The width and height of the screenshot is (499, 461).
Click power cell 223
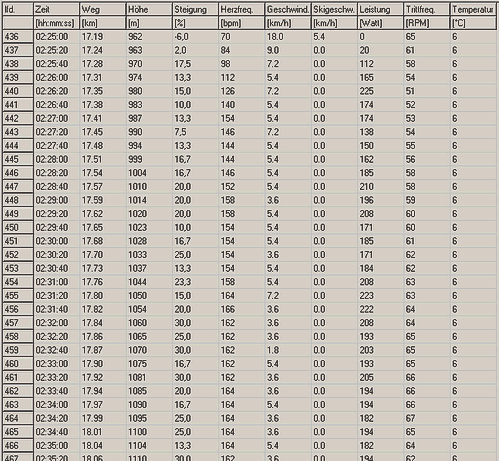coord(381,296)
